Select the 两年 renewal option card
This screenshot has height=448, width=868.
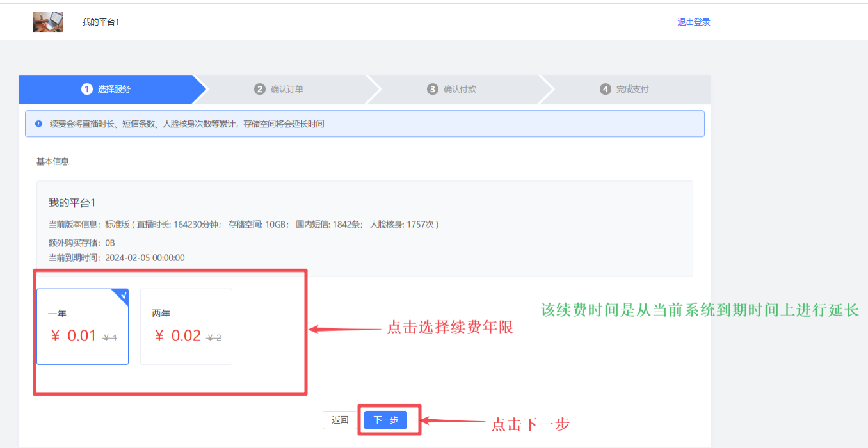(x=186, y=326)
